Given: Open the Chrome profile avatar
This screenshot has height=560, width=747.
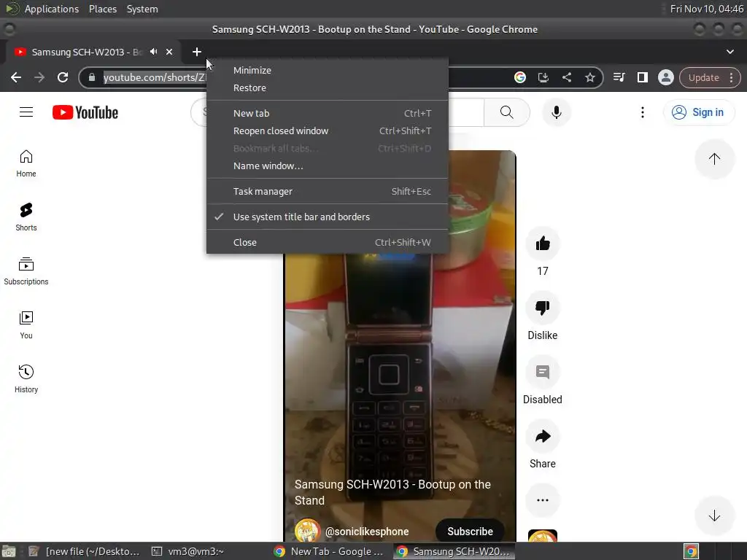Looking at the screenshot, I should (x=665, y=77).
